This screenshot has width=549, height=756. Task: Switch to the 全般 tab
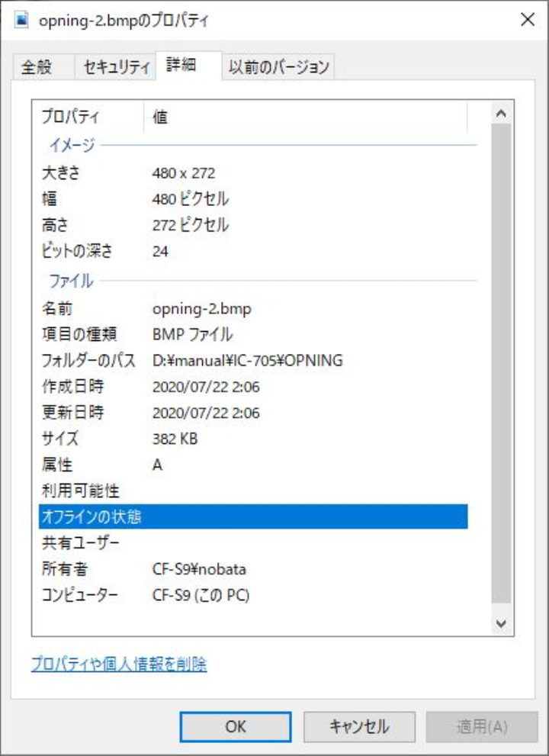pyautogui.click(x=37, y=67)
